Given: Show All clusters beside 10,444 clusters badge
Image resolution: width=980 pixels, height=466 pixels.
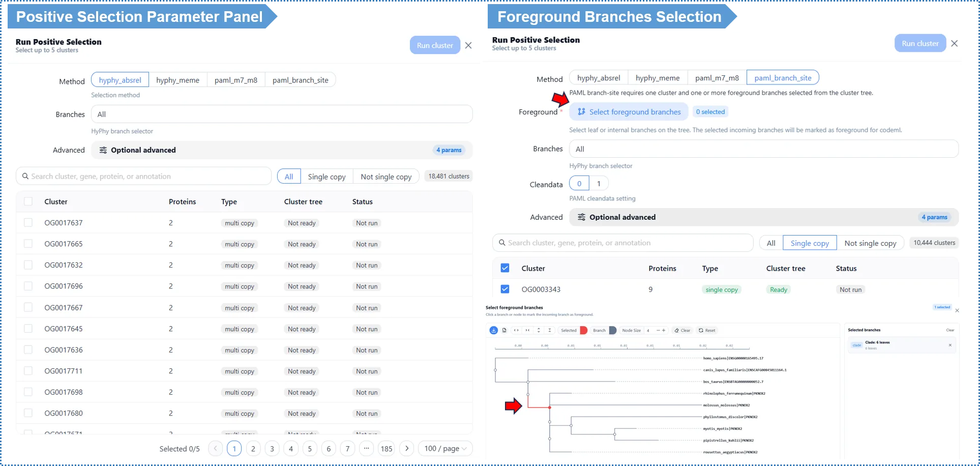Looking at the screenshot, I should pyautogui.click(x=771, y=243).
